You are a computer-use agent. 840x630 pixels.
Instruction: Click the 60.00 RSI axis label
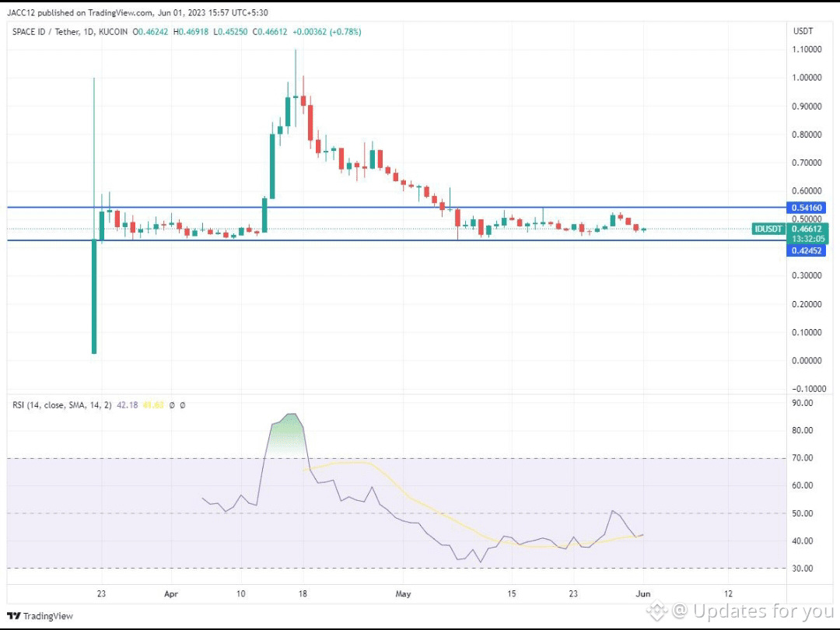[803, 485]
